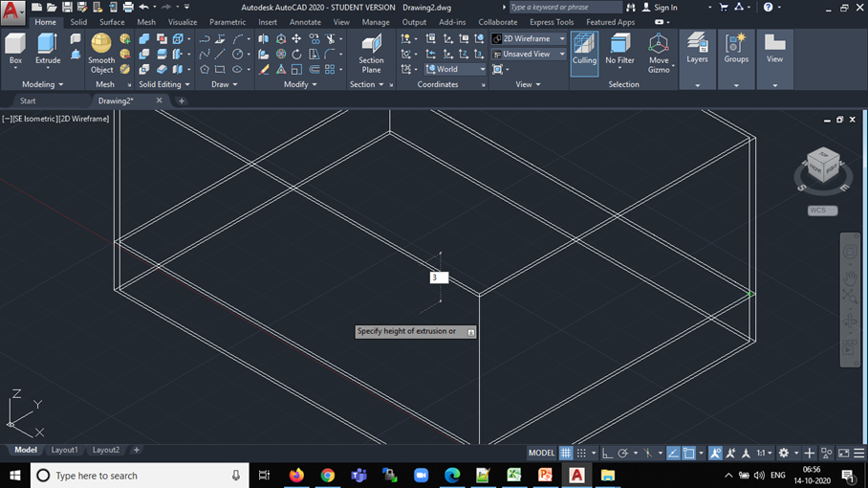Open the AutoCAD application menu
868x488 pixels.
tap(12, 12)
